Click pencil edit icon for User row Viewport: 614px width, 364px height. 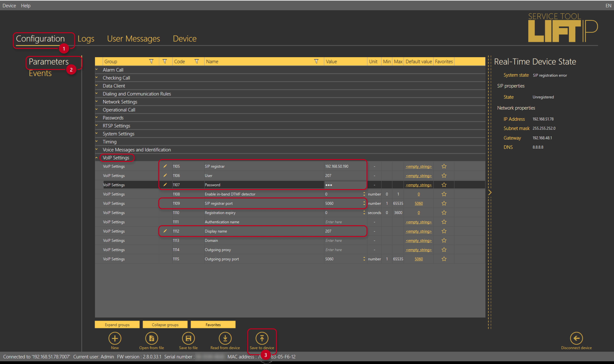click(165, 175)
